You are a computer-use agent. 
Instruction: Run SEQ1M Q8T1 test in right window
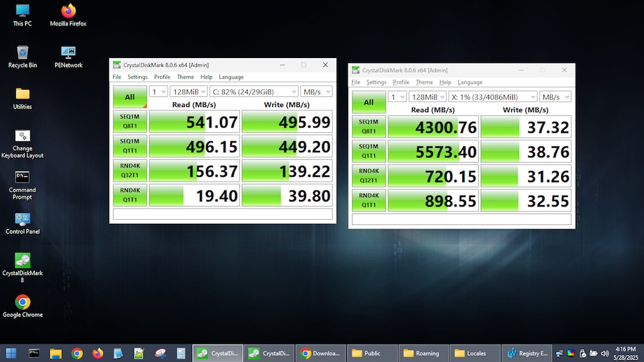369,127
